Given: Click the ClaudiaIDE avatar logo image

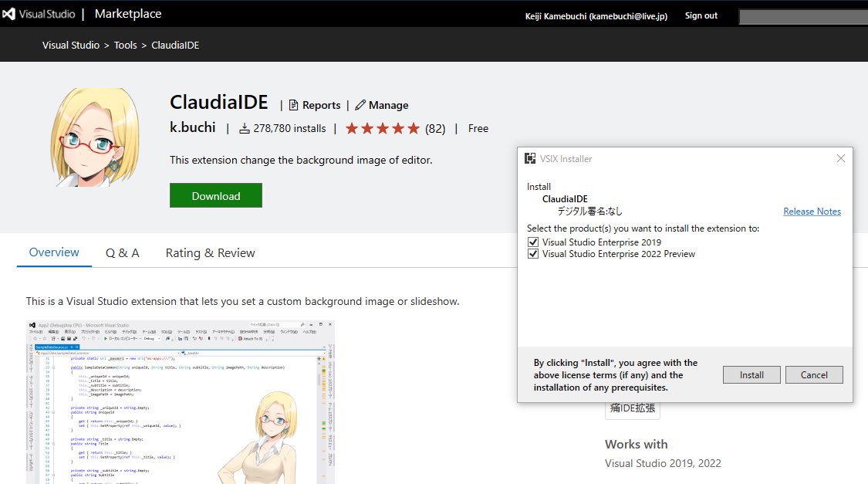Looking at the screenshot, I should pyautogui.click(x=95, y=137).
